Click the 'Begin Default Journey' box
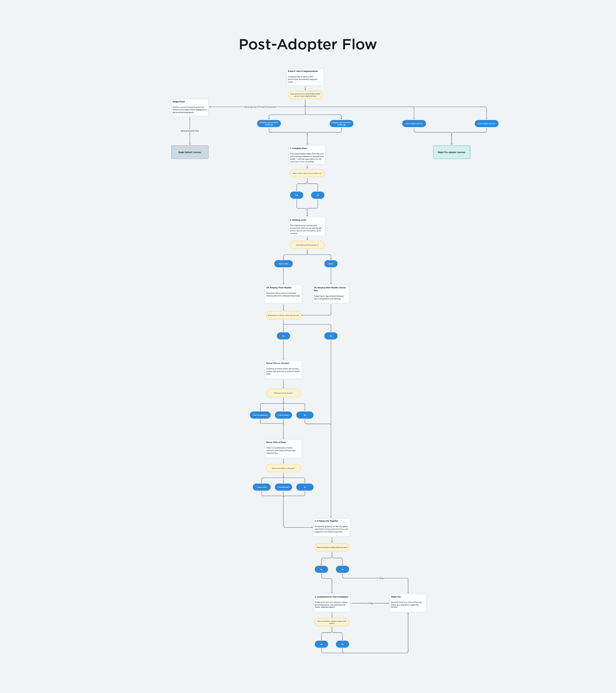Screen dimensions: 616x693 click(190, 152)
